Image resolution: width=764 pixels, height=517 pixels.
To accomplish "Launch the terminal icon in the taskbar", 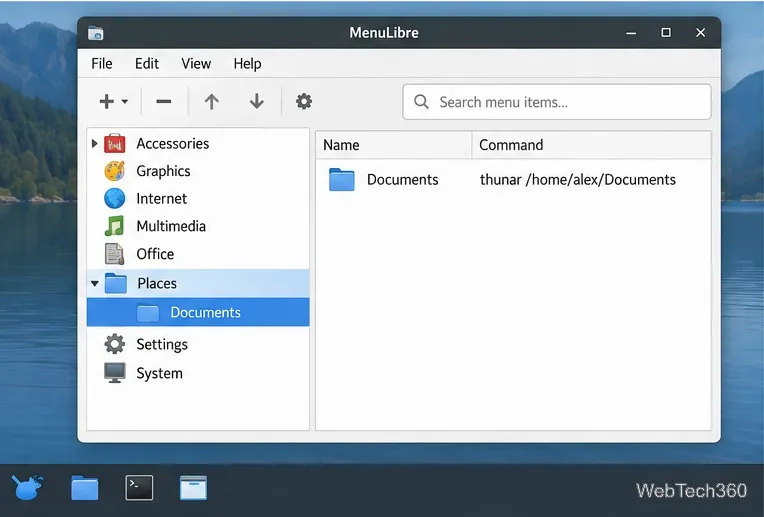I will [139, 487].
